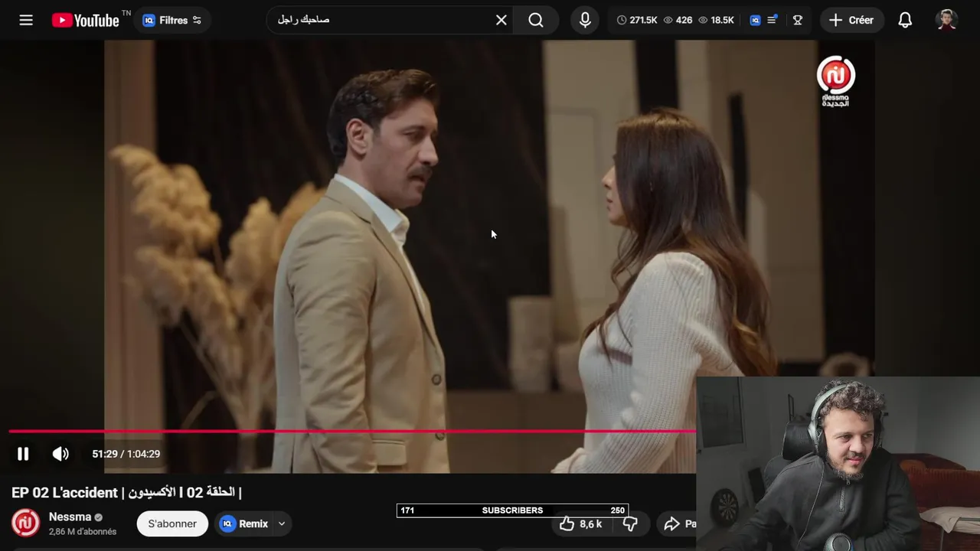The height and width of the screenshot is (551, 980).
Task: Click the video title EP 02 L'accident
Action: (x=126, y=492)
